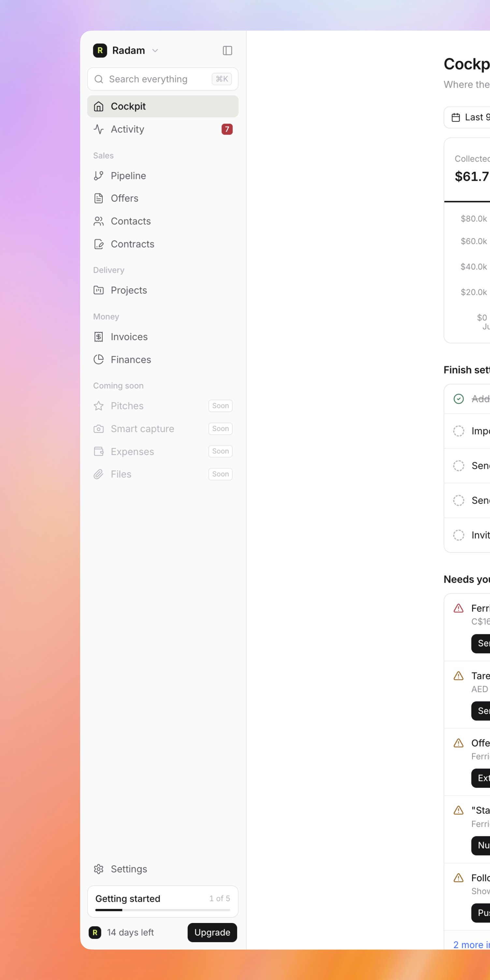This screenshot has width=490, height=980.
Task: Open the Activity pulse icon
Action: point(98,129)
